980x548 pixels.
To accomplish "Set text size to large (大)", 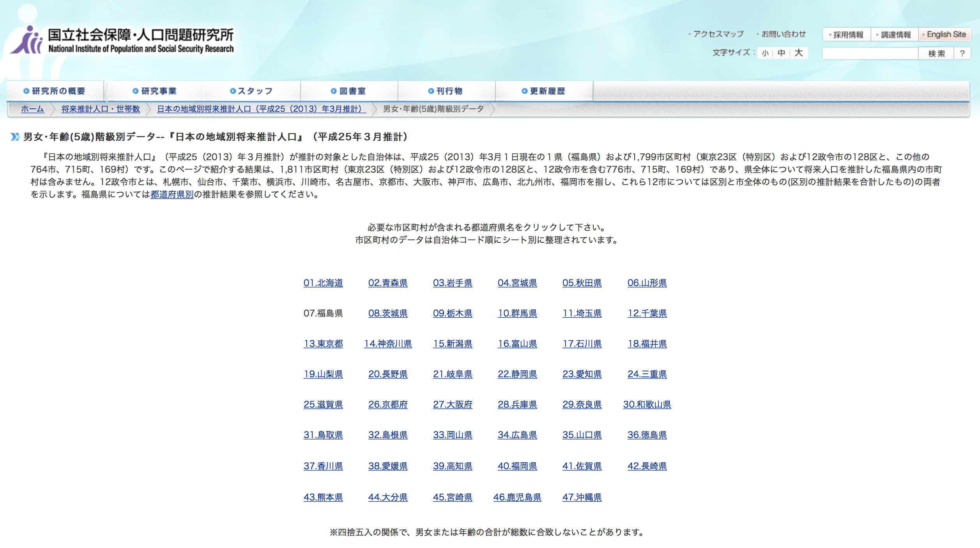I will pyautogui.click(x=798, y=53).
